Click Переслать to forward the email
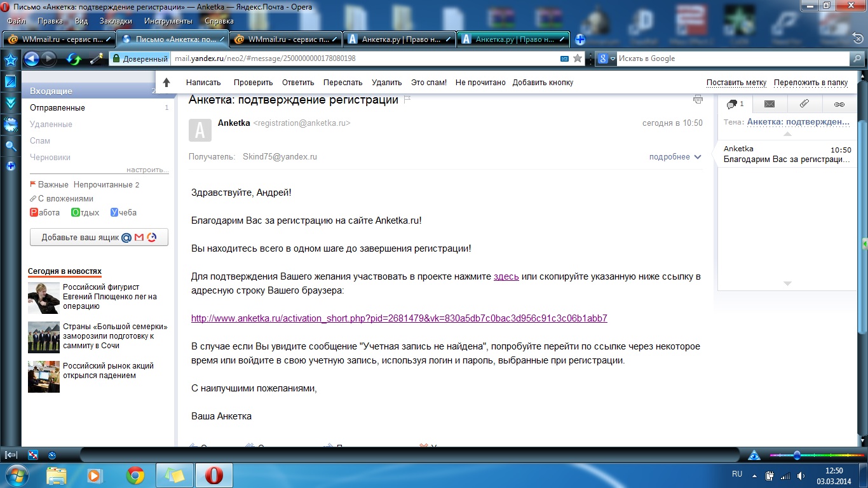The height and width of the screenshot is (488, 868). point(342,83)
